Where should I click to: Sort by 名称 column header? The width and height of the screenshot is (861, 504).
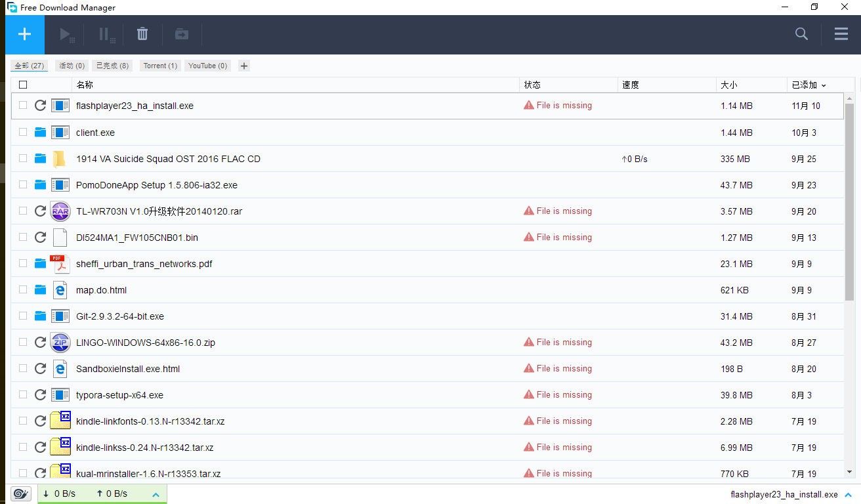[x=85, y=85]
